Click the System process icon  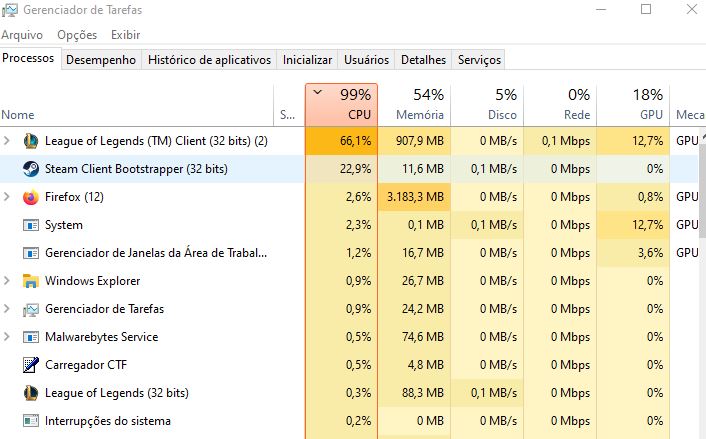pos(31,225)
